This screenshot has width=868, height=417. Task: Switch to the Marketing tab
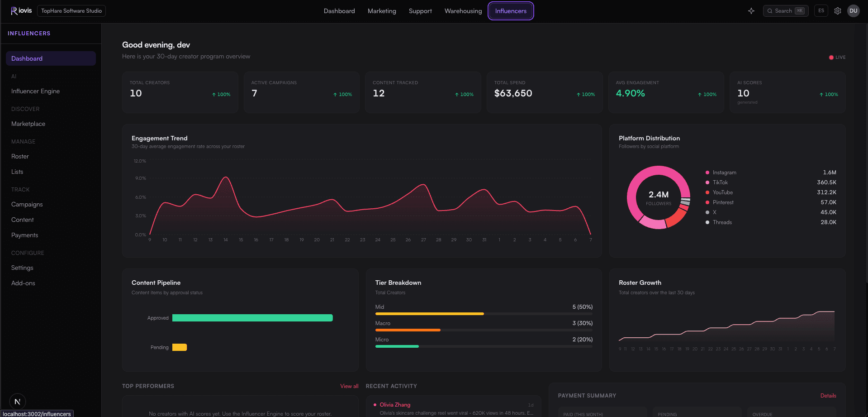[382, 11]
